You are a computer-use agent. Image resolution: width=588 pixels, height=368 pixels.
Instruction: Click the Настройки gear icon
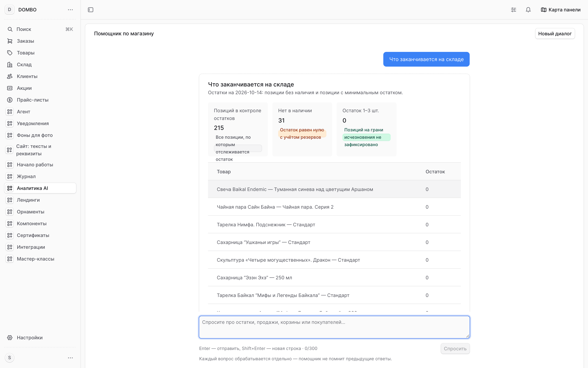click(x=10, y=338)
